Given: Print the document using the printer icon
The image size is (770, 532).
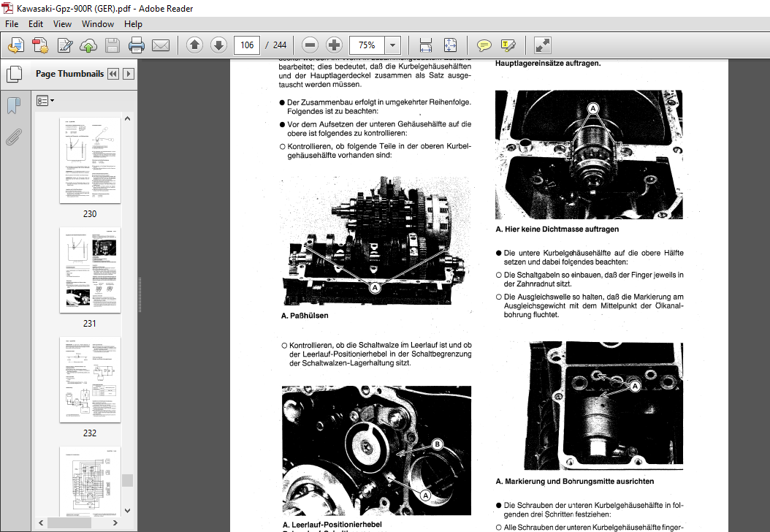Looking at the screenshot, I should coord(137,46).
